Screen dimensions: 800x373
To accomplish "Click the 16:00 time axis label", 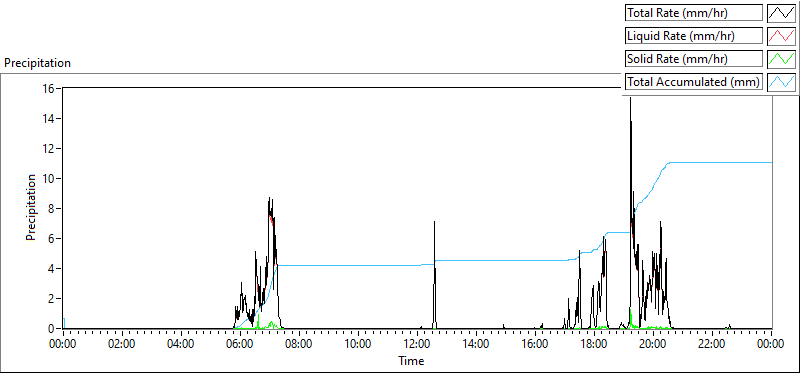I will pos(535,344).
